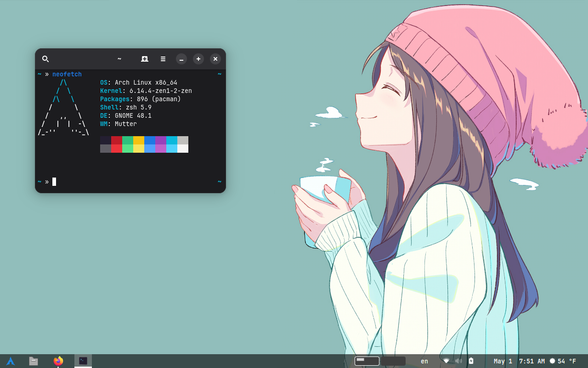
Task: Click the volume speaker icon
Action: tap(458, 361)
